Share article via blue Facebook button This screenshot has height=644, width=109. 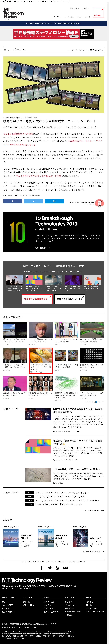pyautogui.click(x=13, y=201)
